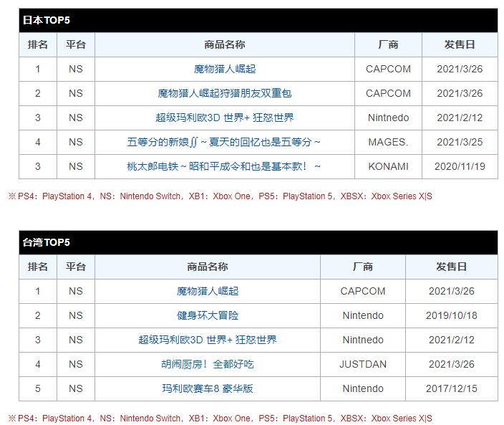Open 超级玛利欧3D 世界+ 狂怒世界 link in 台湾TOP5

[208, 340]
